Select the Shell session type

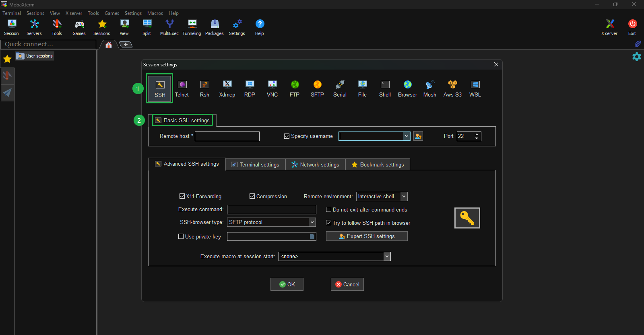pos(385,88)
